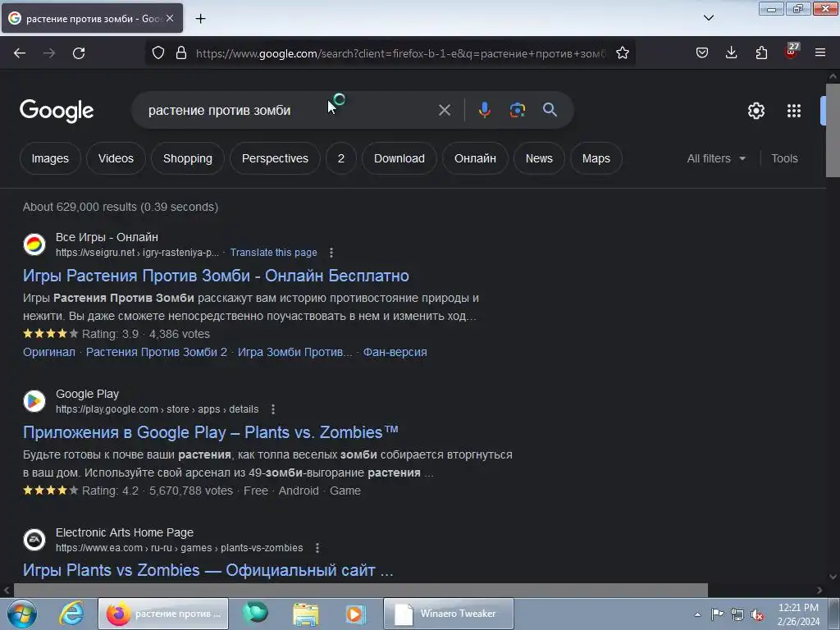Open result Игры Растения Против Зомби

pos(216,276)
